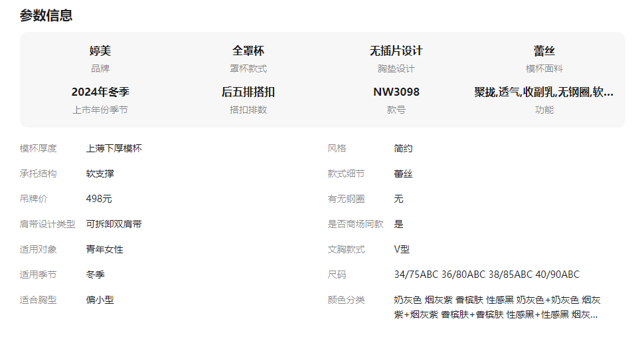Screen dimensions: 644x339
Task: Click the 青年女性 target audience value
Action: pos(105,249)
